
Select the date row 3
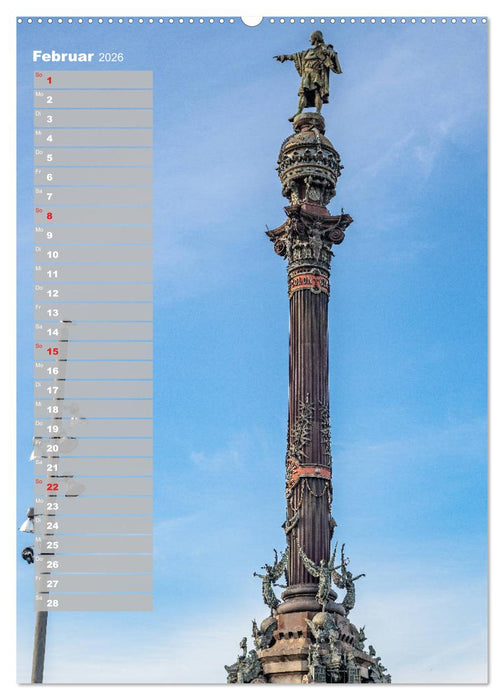pos(93,118)
